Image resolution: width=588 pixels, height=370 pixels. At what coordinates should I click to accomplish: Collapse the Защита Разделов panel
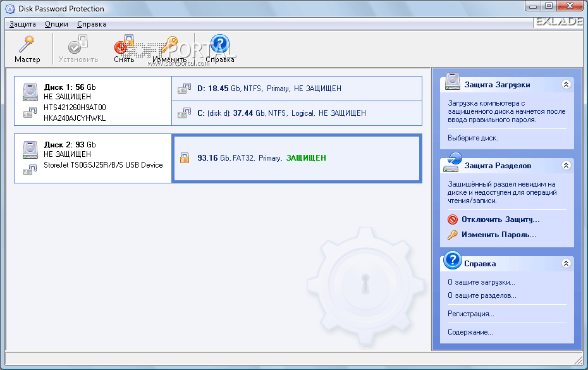point(567,166)
